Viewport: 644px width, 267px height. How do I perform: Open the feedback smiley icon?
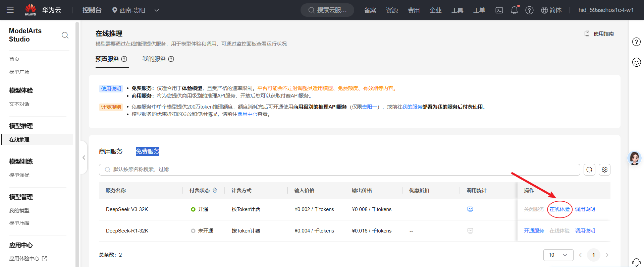[636, 62]
